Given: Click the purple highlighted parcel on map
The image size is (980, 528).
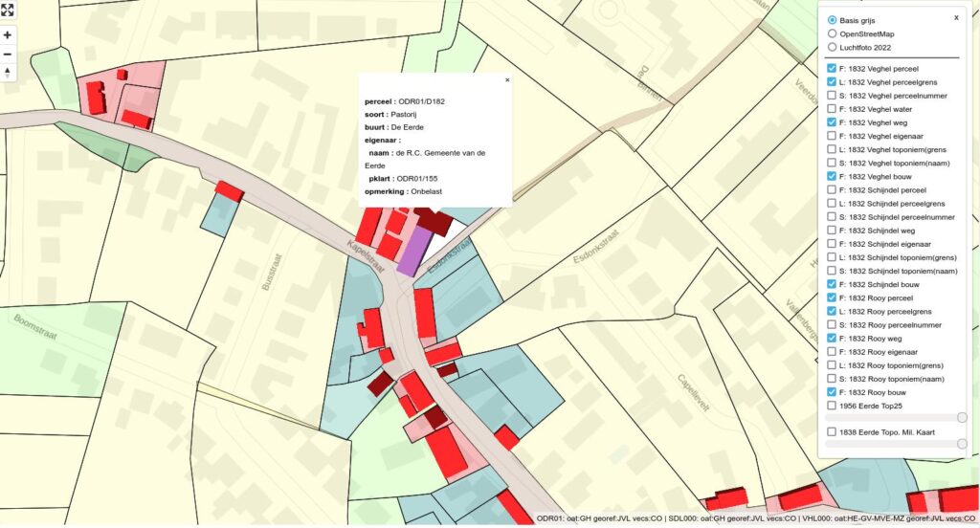Looking at the screenshot, I should click(x=413, y=251).
